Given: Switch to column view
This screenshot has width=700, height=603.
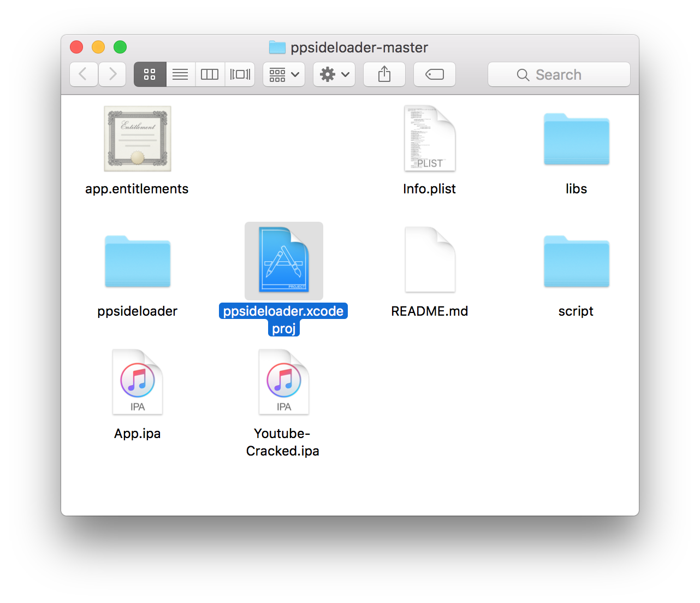Looking at the screenshot, I should pos(210,74).
